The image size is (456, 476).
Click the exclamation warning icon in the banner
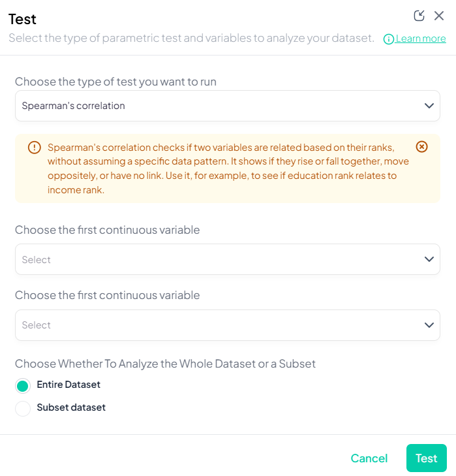coord(35,148)
